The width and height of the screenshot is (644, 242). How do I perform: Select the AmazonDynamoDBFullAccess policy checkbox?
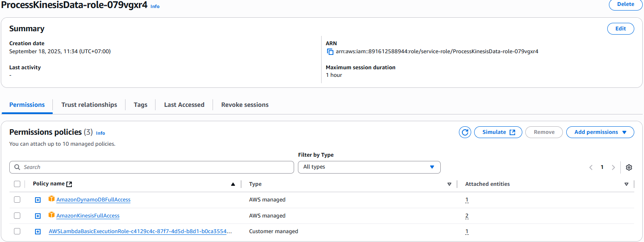tap(17, 200)
